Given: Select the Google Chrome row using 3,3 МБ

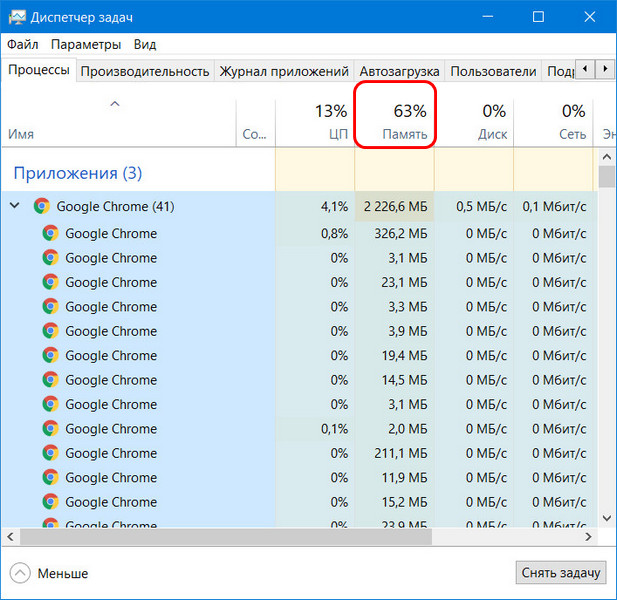Looking at the screenshot, I should 299,306.
